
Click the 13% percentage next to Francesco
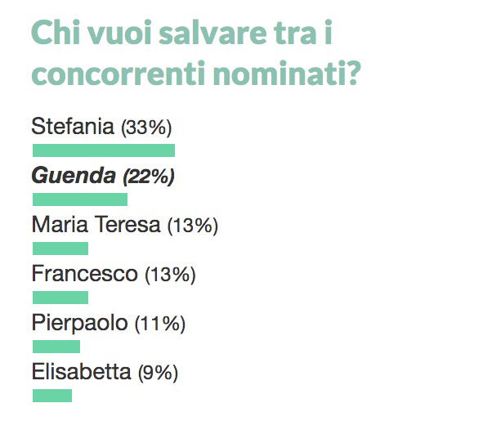point(170,275)
